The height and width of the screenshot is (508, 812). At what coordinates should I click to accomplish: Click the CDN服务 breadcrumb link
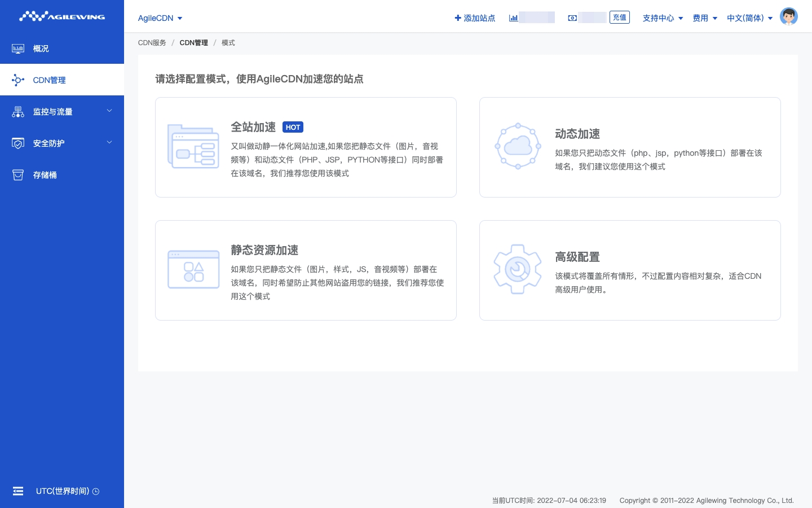(x=152, y=43)
